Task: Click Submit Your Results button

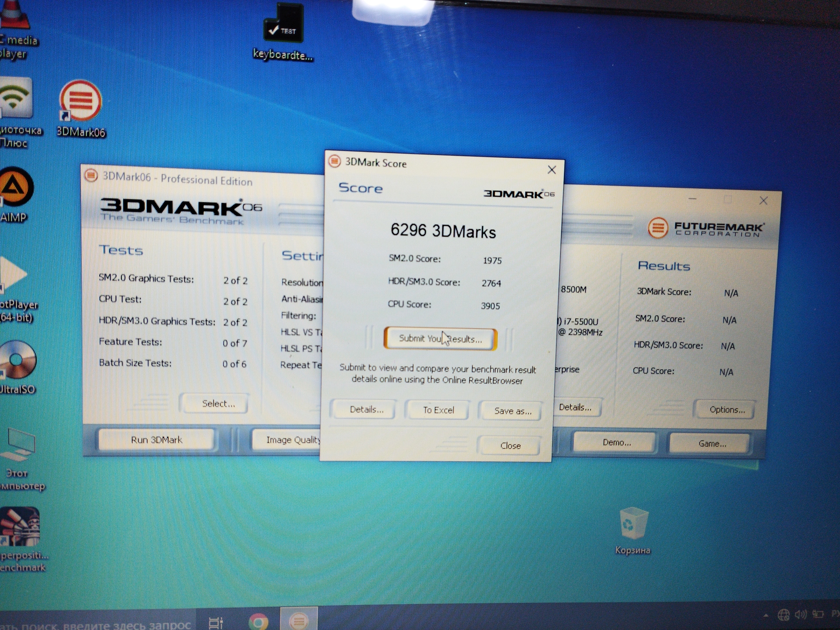Action: (440, 339)
